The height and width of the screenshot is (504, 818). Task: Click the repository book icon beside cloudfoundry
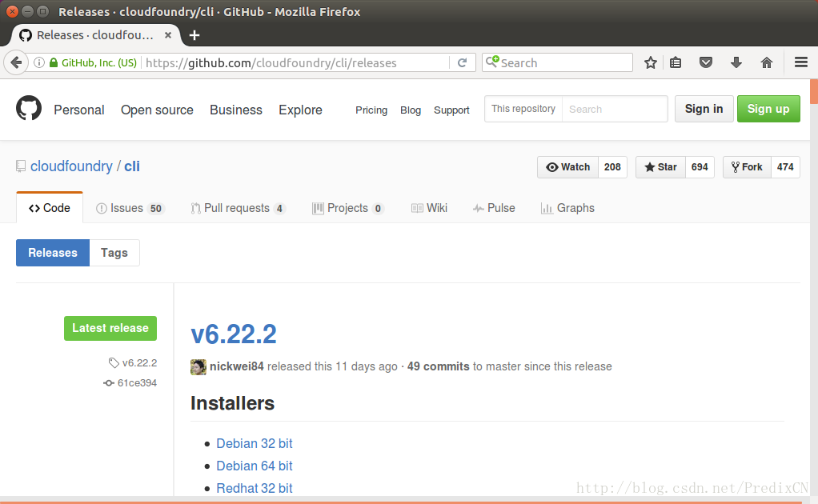pos(21,166)
